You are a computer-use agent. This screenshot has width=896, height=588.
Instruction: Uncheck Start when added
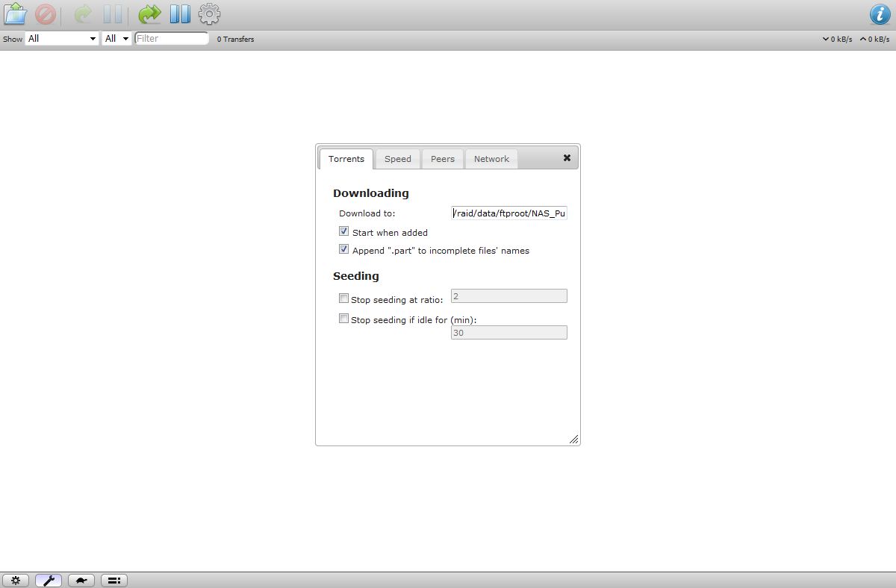coord(343,232)
